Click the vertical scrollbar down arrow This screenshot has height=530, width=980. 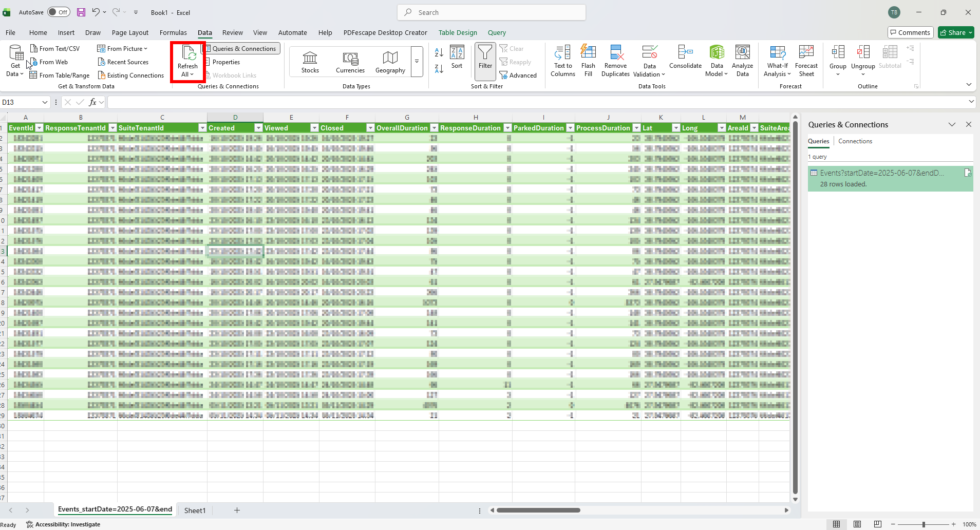click(795, 499)
